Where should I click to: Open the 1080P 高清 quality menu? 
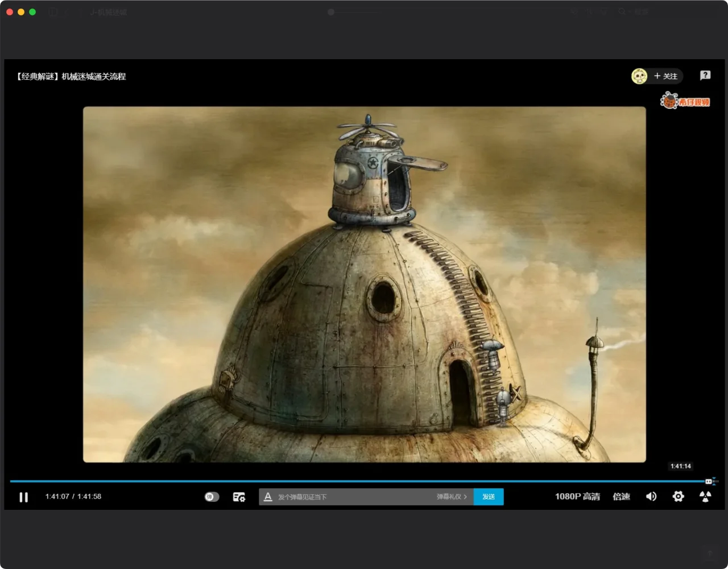point(577,497)
